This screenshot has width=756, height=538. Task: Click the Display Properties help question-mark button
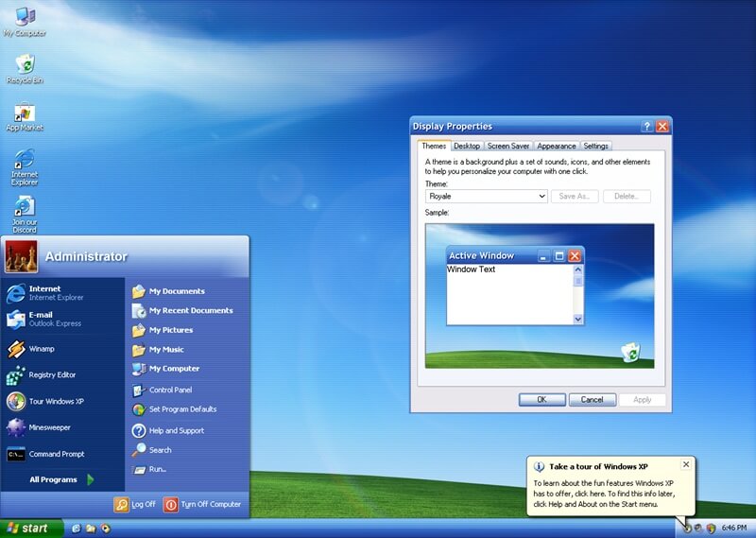646,127
